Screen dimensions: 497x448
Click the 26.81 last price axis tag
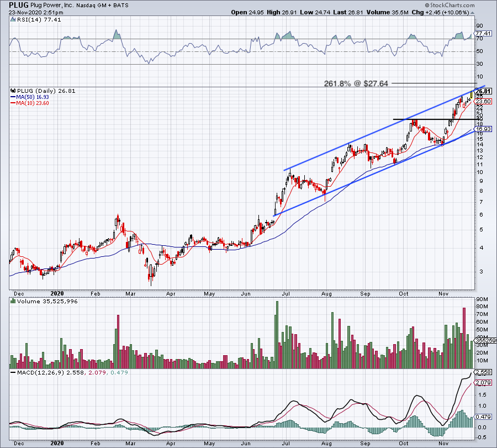click(483, 91)
